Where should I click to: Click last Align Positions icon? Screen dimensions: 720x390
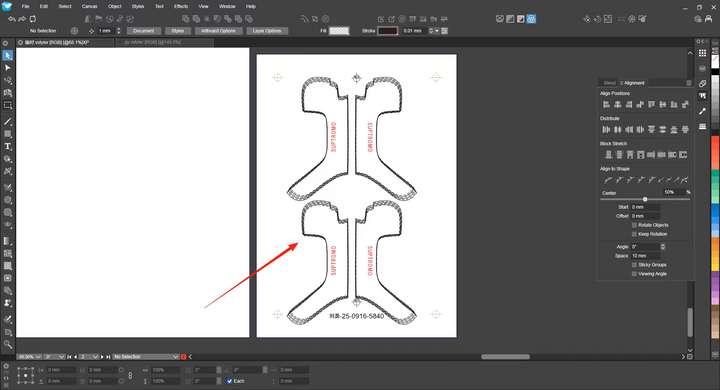click(685, 105)
